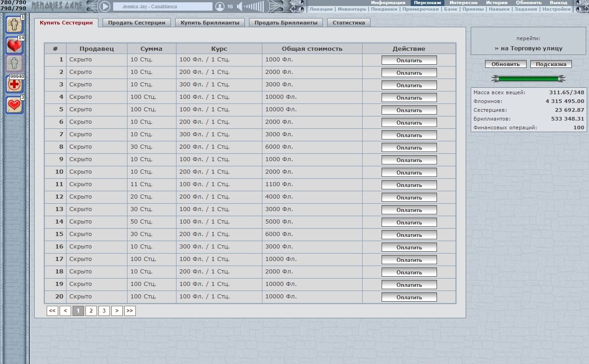
Task: Click the greyed-out character silhouette sidebar icon
Action: (x=14, y=64)
